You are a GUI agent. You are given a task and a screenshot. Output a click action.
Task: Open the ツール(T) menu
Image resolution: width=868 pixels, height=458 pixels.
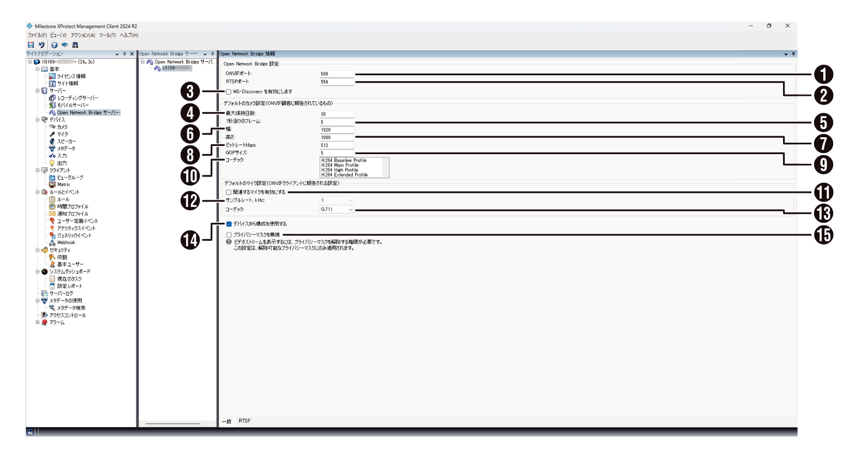point(107,35)
